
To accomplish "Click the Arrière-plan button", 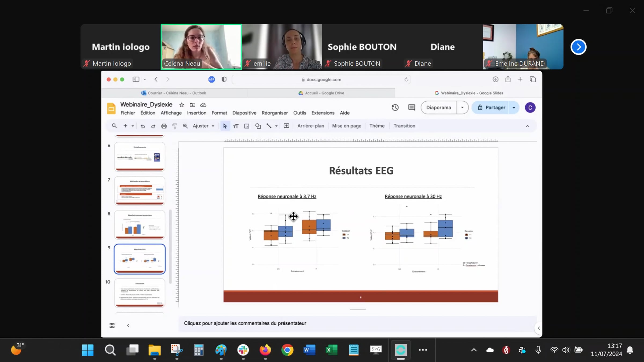I will pos(310,126).
